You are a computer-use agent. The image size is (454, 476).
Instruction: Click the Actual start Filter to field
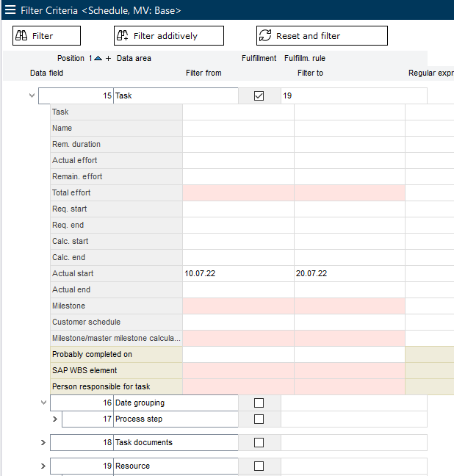pyautogui.click(x=349, y=273)
